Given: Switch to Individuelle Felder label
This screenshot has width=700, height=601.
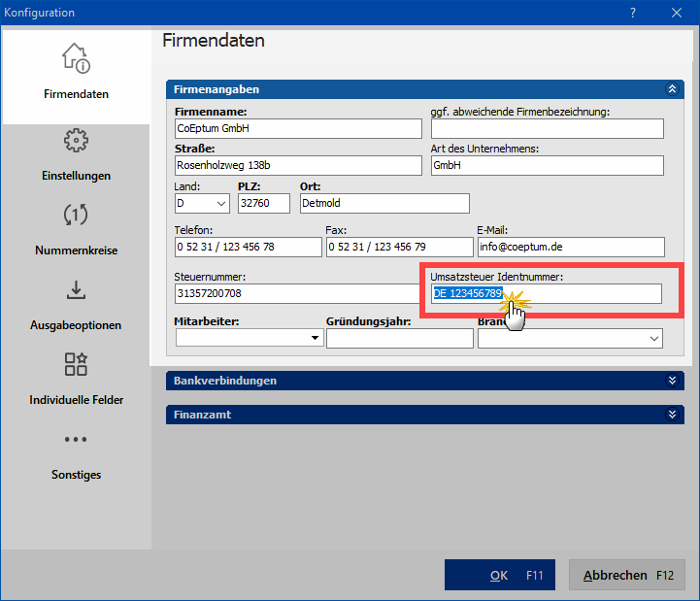Looking at the screenshot, I should tap(76, 400).
